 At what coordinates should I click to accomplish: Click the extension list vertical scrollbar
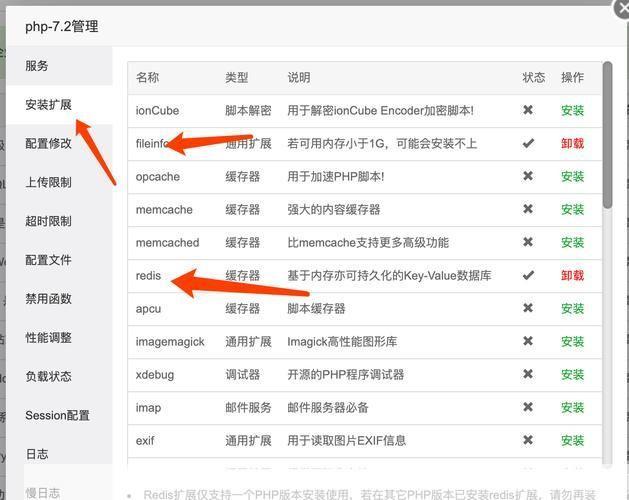click(x=608, y=134)
